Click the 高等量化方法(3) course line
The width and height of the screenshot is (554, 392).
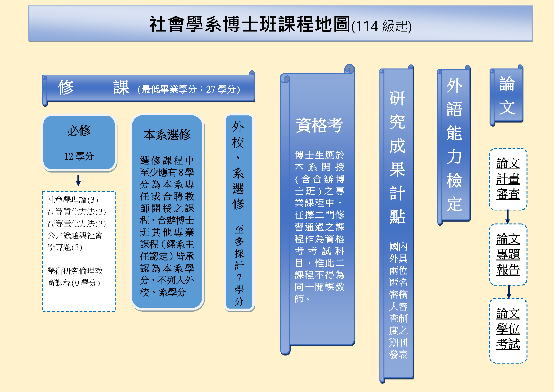(77, 223)
